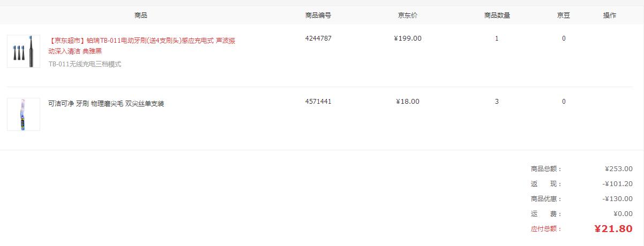Open the 可洁可净 牙刷 product title link
The image size is (644, 246).
[106, 104]
